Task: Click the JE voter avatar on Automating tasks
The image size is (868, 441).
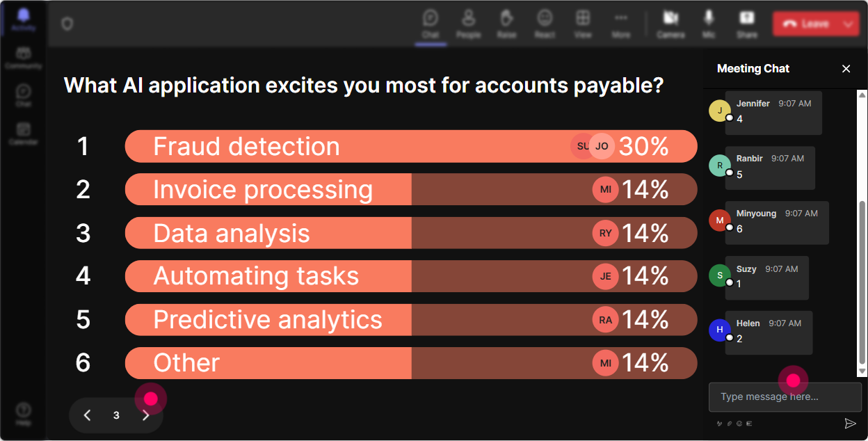Action: (606, 276)
